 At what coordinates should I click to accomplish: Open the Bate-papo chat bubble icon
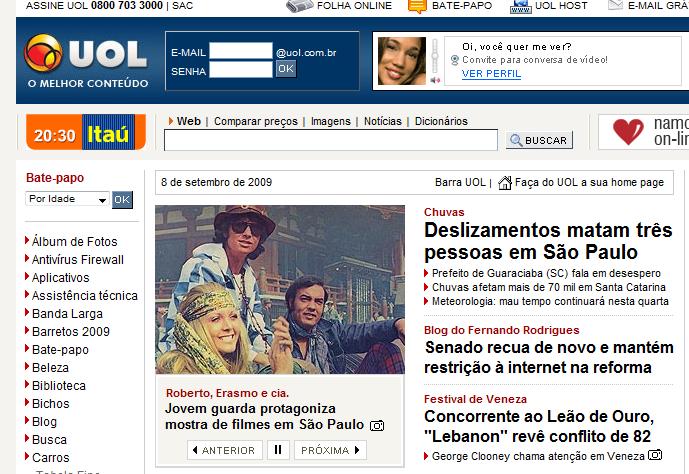pos(417,6)
